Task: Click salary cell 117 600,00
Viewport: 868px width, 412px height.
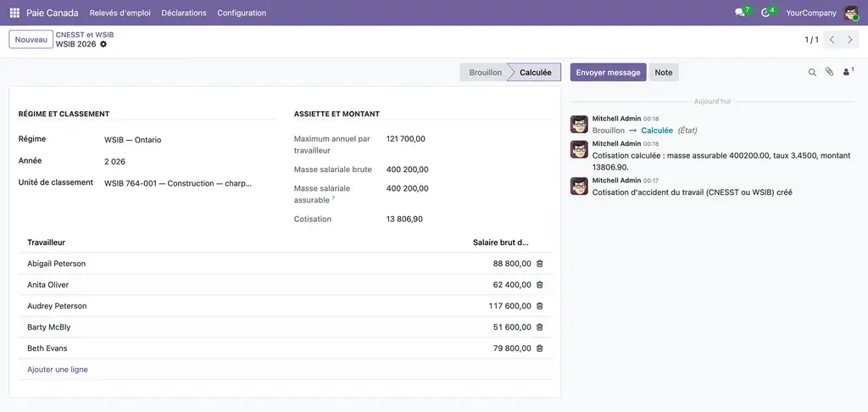Action: coord(509,306)
